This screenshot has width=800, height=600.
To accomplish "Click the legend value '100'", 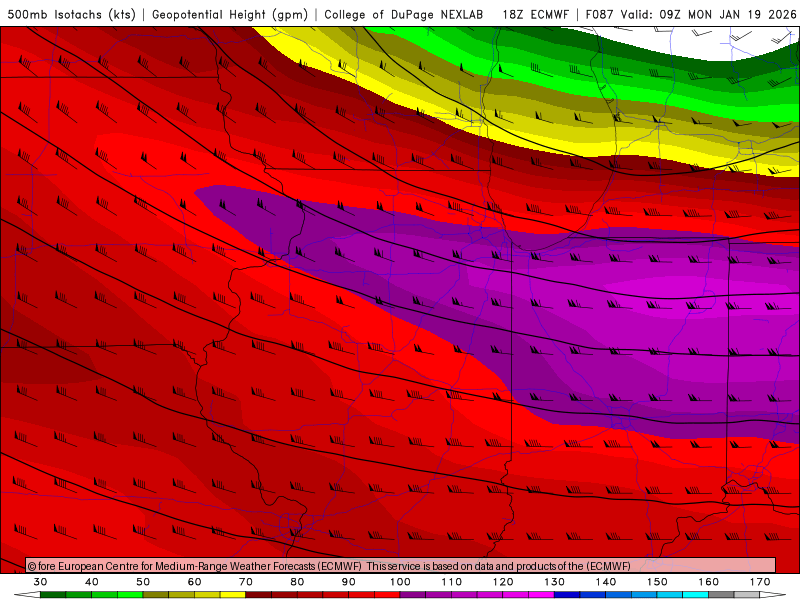I will coord(401,582).
